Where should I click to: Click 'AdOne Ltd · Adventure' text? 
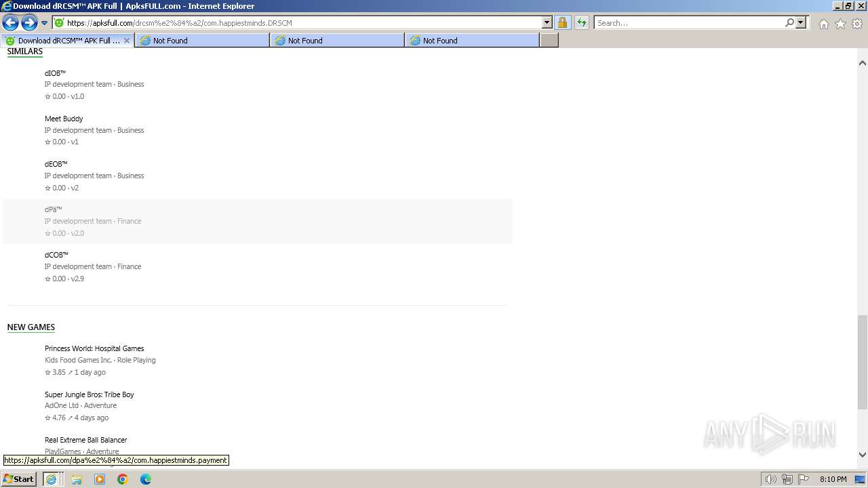[81, 406]
